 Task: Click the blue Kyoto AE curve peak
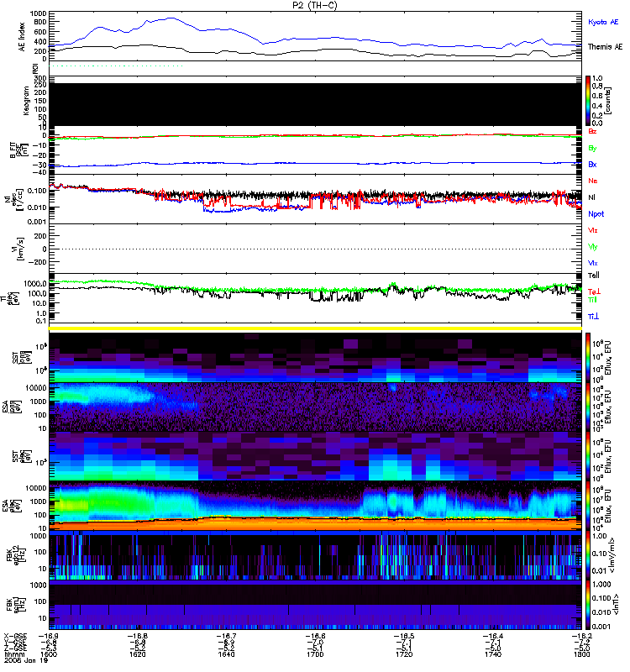click(x=171, y=18)
